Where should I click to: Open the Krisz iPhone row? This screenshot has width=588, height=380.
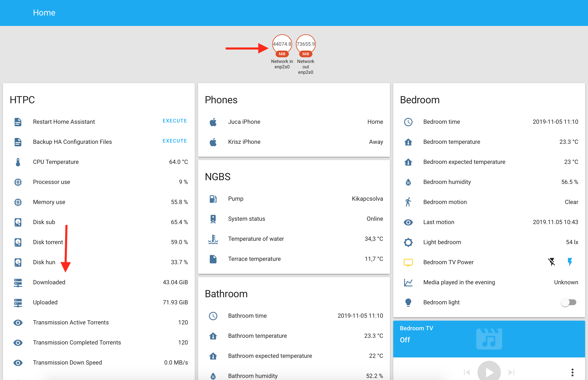(294, 142)
